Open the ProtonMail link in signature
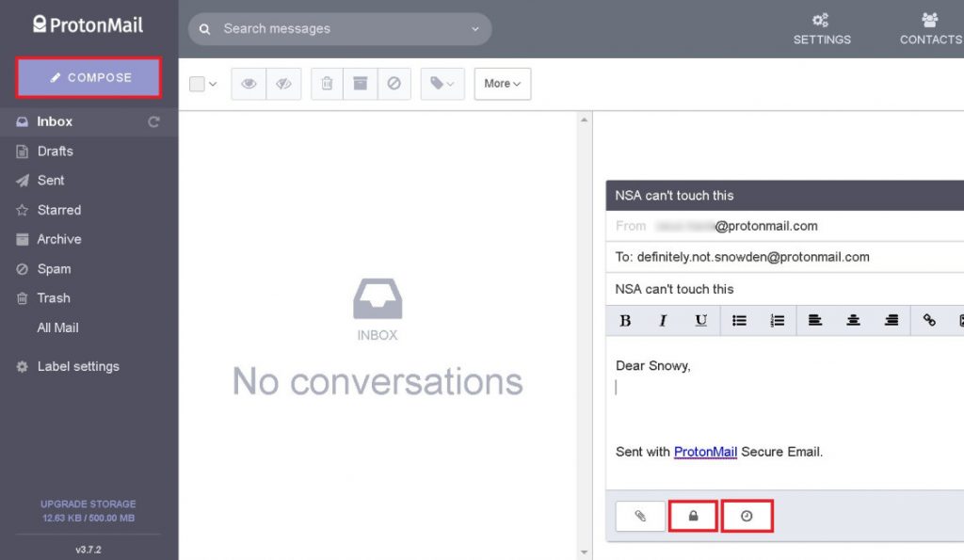The height and width of the screenshot is (560, 964). tap(705, 452)
